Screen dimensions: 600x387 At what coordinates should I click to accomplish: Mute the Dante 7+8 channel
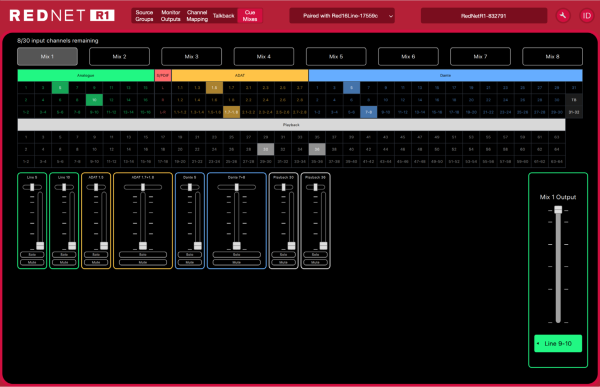[x=236, y=262]
